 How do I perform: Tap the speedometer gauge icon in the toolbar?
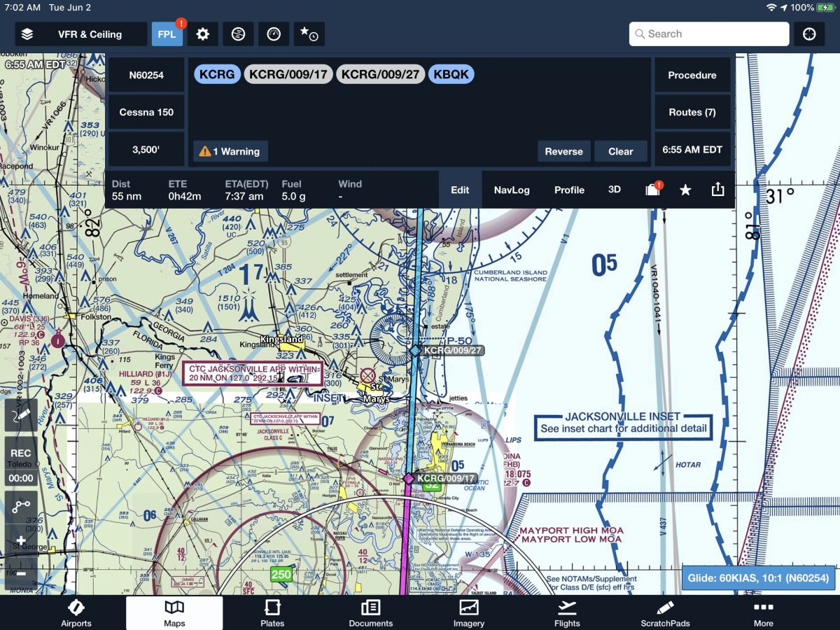tap(273, 34)
